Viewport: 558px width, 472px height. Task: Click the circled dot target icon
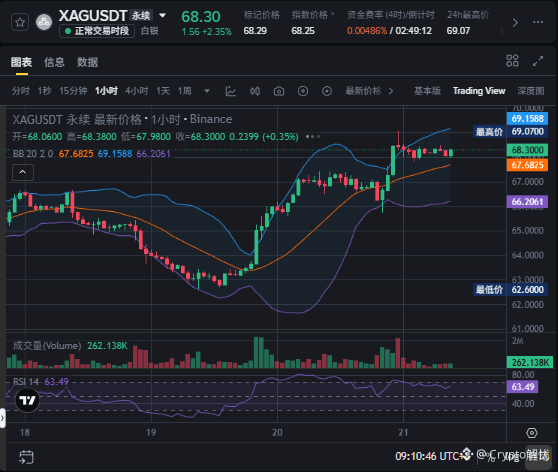327,91
